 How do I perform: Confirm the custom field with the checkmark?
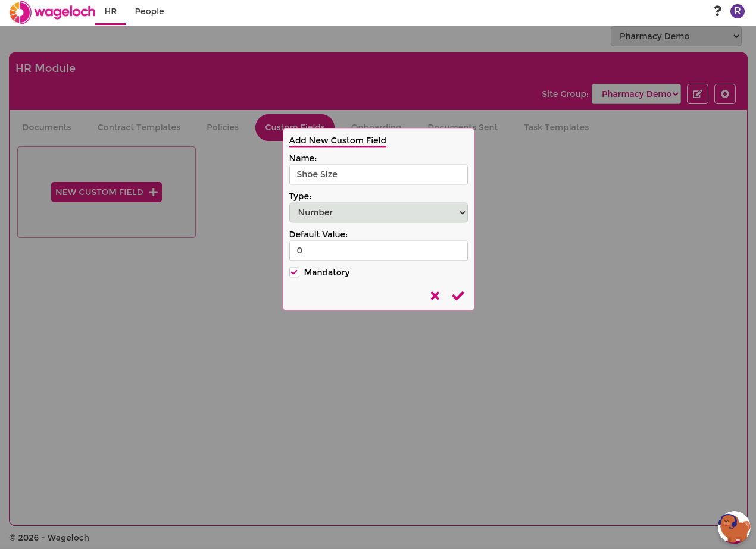(x=458, y=296)
